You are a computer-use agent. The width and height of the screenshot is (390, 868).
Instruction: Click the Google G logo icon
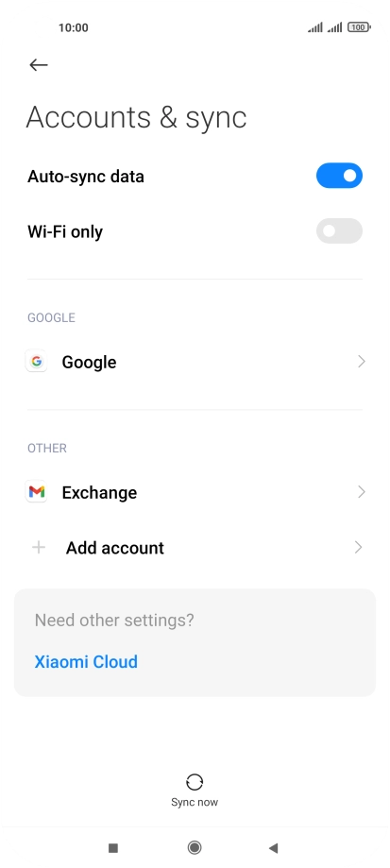click(37, 362)
